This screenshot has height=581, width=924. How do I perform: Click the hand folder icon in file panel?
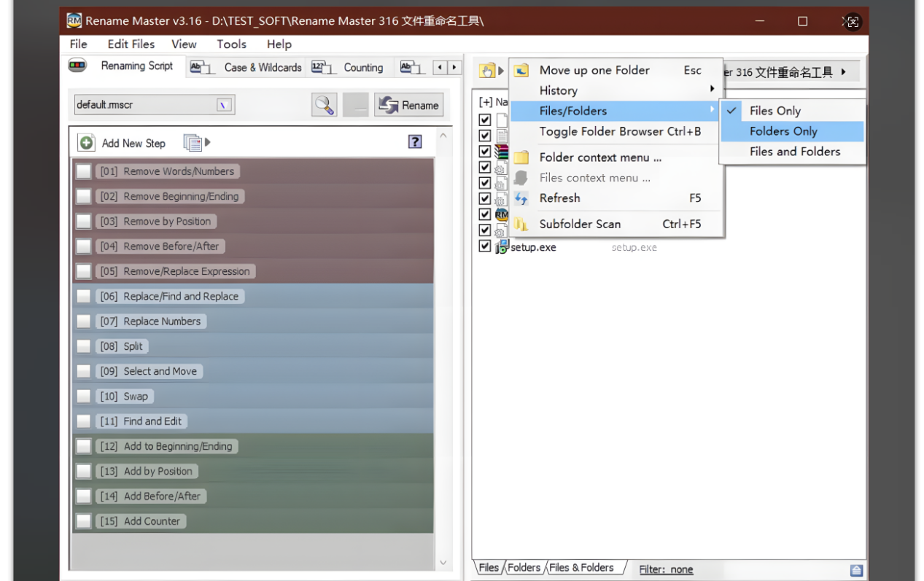tap(486, 71)
